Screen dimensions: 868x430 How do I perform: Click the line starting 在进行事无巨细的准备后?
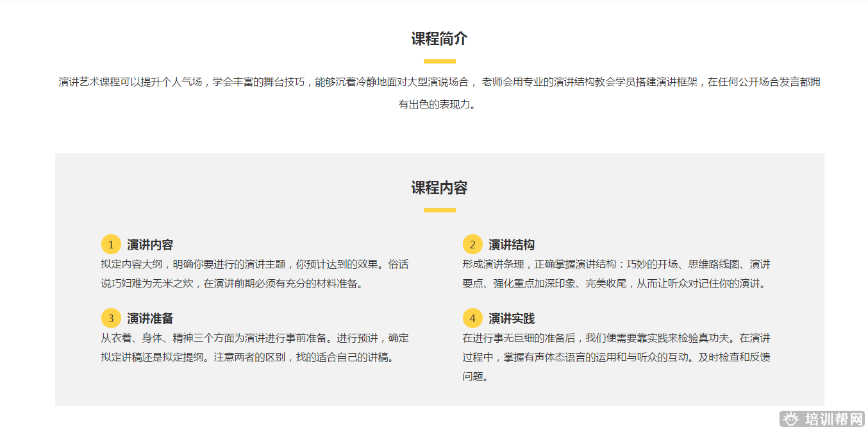(x=617, y=338)
